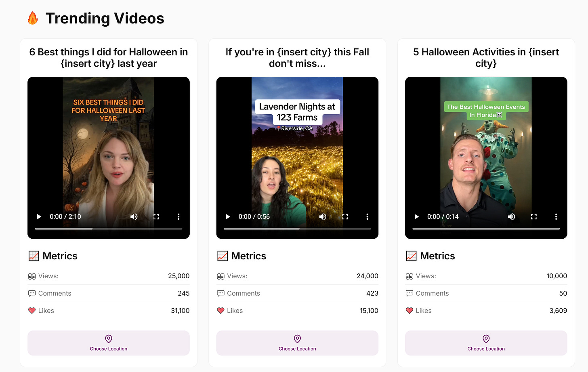The height and width of the screenshot is (372, 588).
Task: Click the heart icon beside 3,609 likes
Action: (x=409, y=311)
